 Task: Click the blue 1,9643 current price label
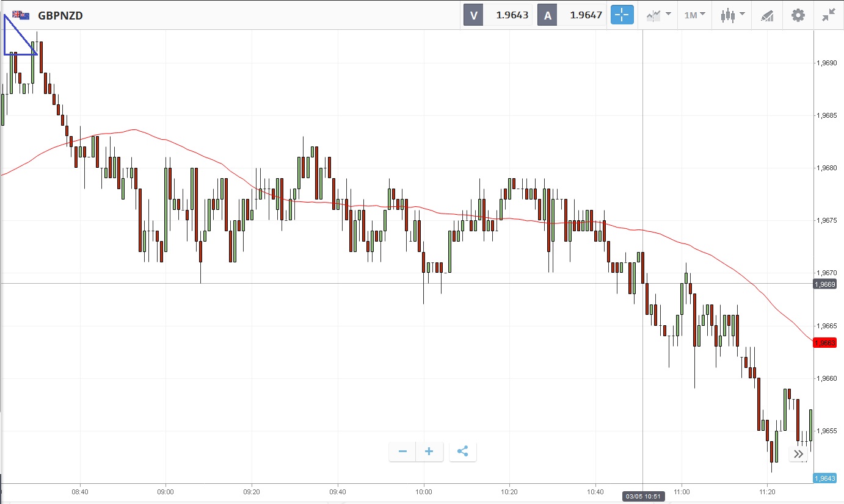coord(824,478)
